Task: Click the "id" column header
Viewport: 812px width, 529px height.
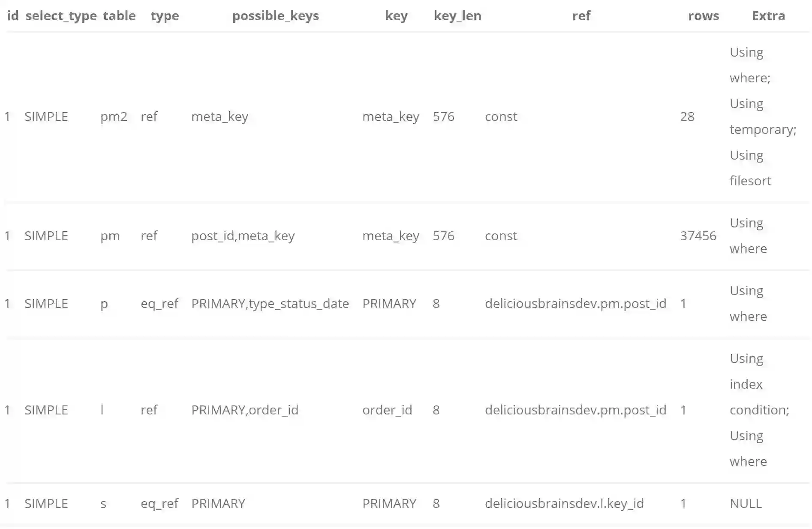Action: tap(13, 16)
